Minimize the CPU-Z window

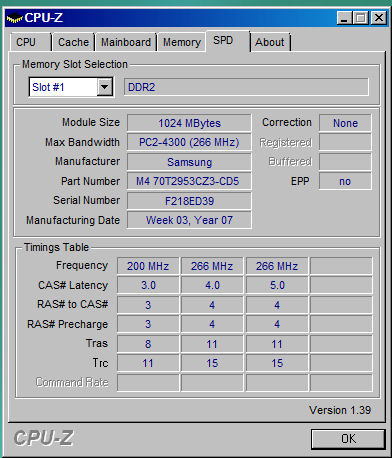pos(345,18)
